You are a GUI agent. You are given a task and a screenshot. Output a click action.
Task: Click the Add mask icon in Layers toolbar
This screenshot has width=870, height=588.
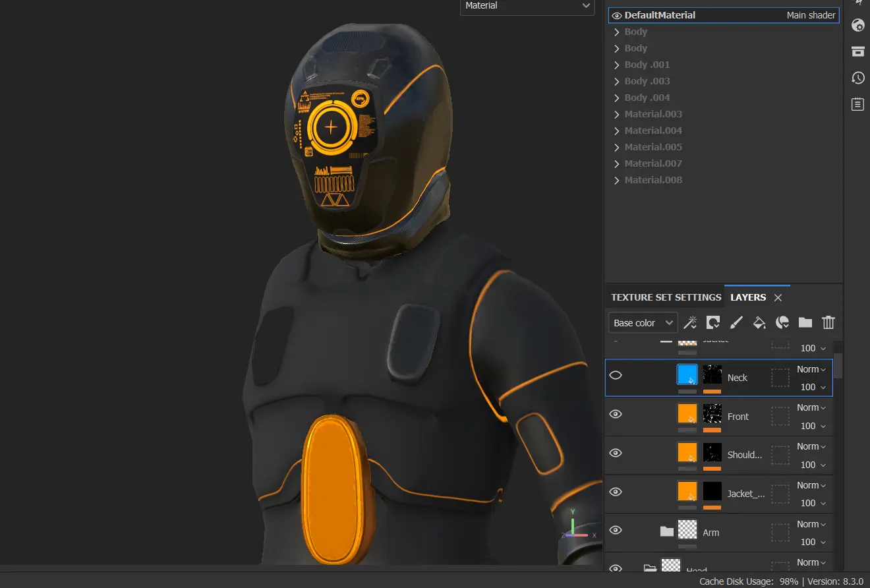713,322
